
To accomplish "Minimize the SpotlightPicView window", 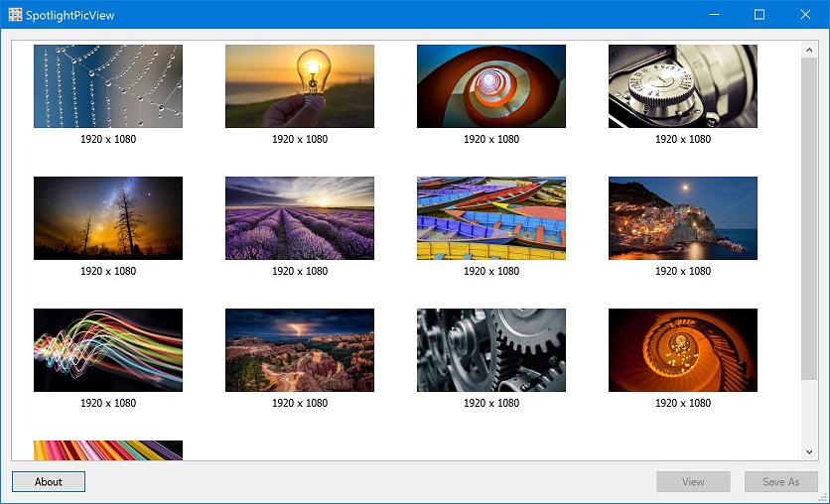I will click(x=714, y=14).
